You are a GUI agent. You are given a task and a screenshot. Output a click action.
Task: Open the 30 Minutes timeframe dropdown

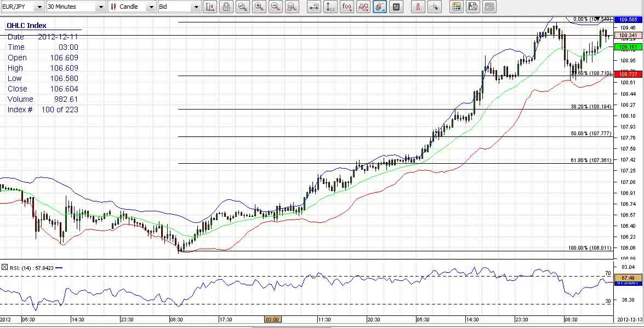(76, 7)
